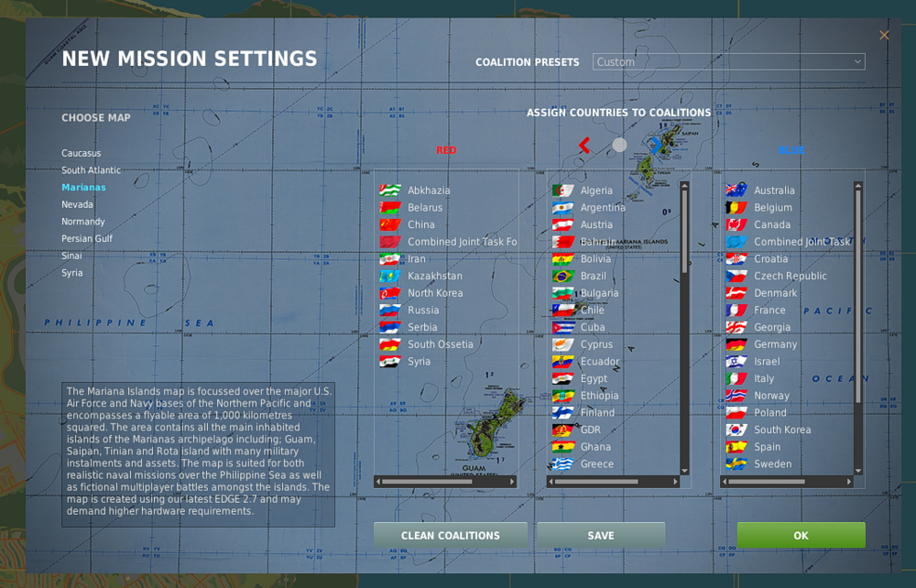The image size is (916, 588).
Task: Click the Iran flag icon
Action: pyautogui.click(x=389, y=258)
